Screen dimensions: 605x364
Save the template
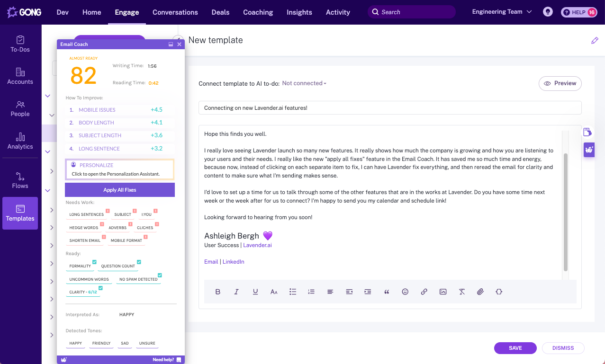515,348
